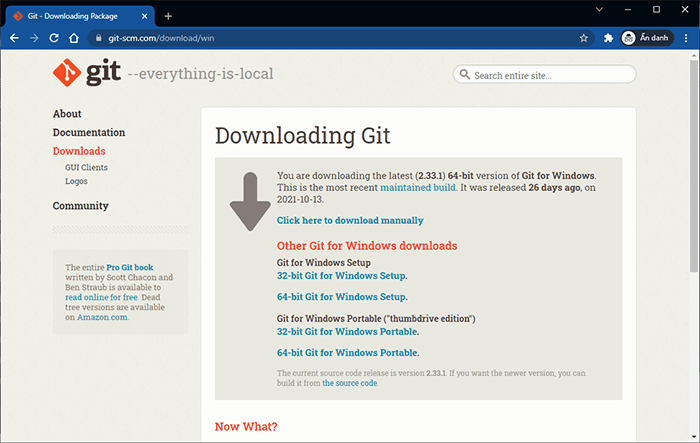Click the 'Search entire site' field
This screenshot has width=700, height=443.
tap(550, 75)
